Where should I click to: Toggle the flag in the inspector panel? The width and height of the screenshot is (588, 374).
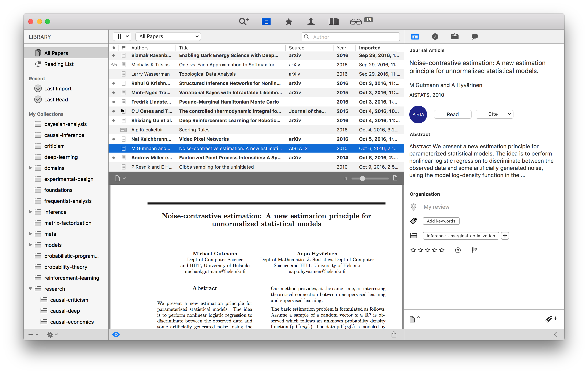(x=474, y=250)
